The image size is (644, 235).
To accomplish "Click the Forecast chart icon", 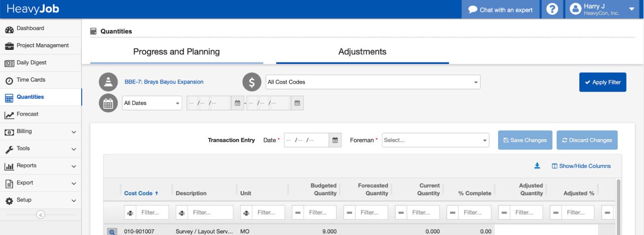I will (8, 115).
